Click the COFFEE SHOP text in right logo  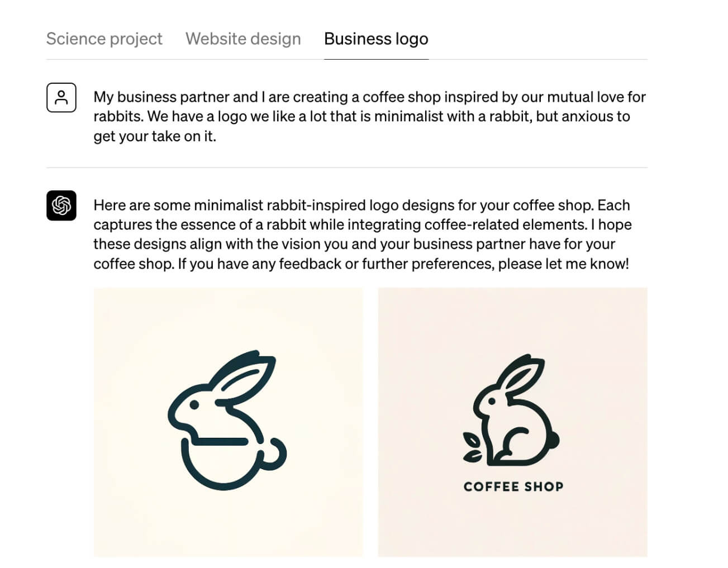(513, 487)
